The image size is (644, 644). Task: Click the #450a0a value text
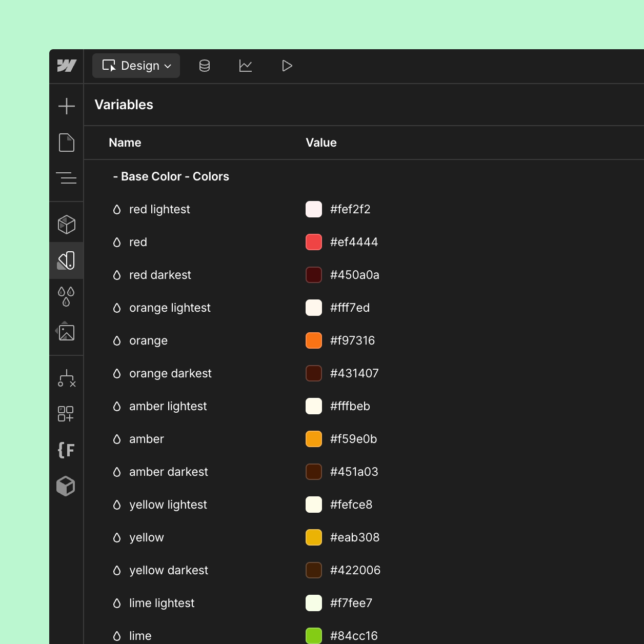pos(355,275)
